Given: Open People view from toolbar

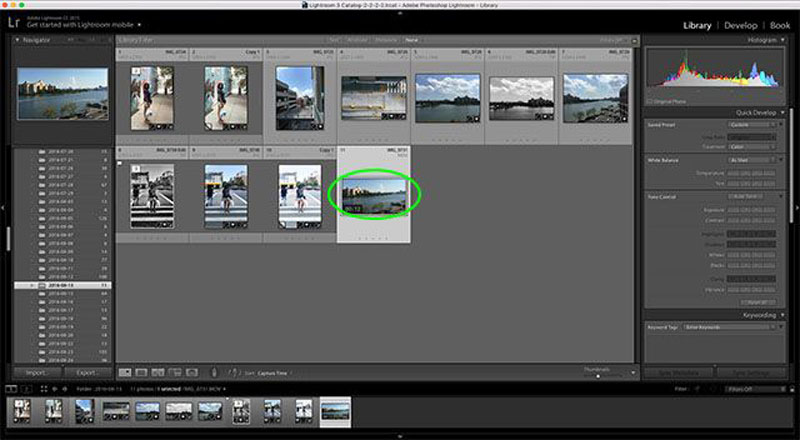Looking at the screenshot, I should (191, 372).
